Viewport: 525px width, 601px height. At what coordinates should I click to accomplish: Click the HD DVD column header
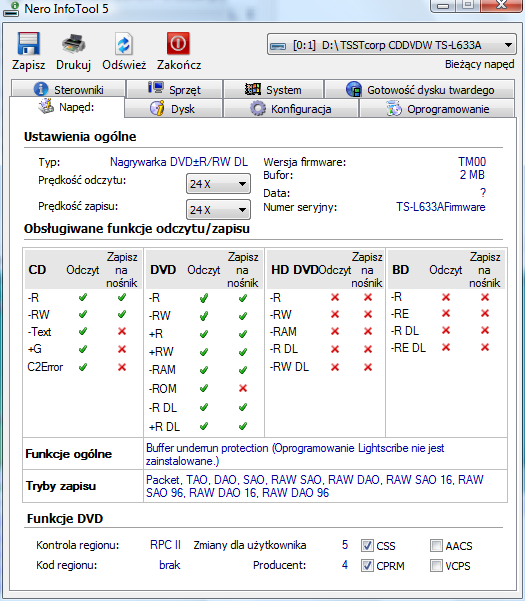click(295, 270)
